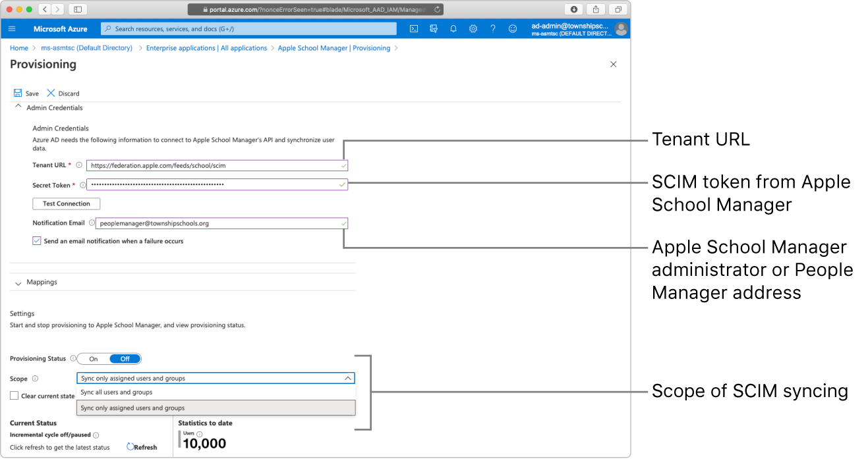Click the Directories + subscriptions filter icon
Screen dimensions: 868x459
(433, 29)
